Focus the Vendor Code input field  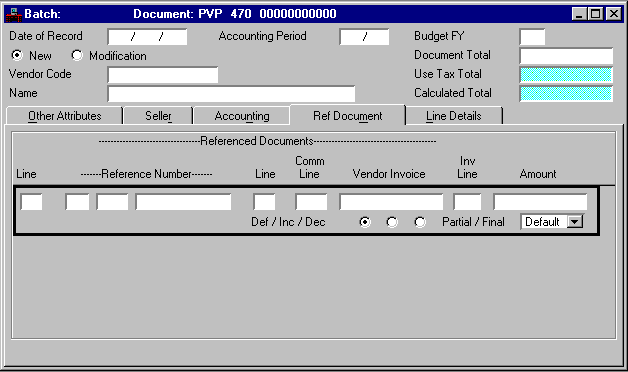pyautogui.click(x=163, y=74)
